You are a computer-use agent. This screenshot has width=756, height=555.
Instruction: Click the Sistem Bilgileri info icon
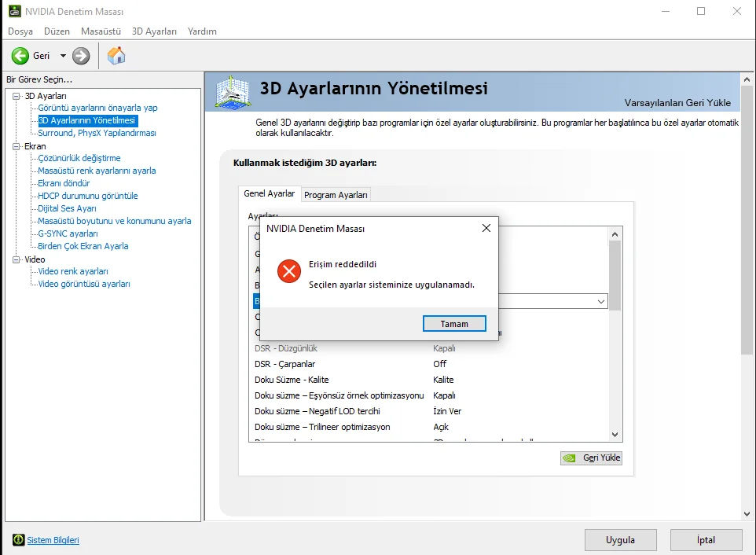(19, 539)
